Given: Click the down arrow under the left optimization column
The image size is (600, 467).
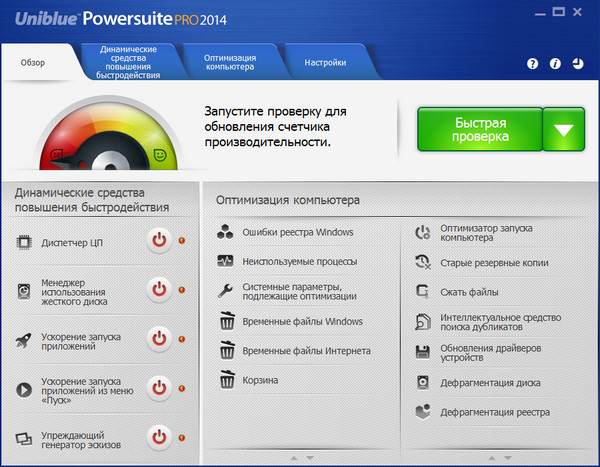Looking at the screenshot, I should point(310,458).
